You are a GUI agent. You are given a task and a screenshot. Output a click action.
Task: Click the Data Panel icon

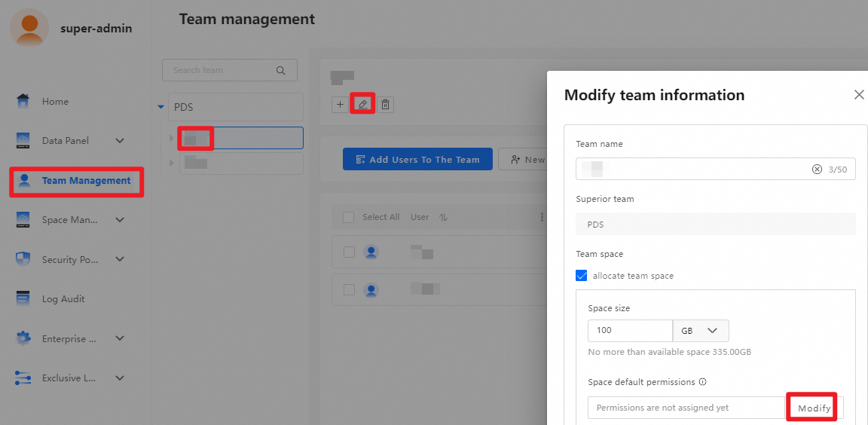click(x=23, y=141)
